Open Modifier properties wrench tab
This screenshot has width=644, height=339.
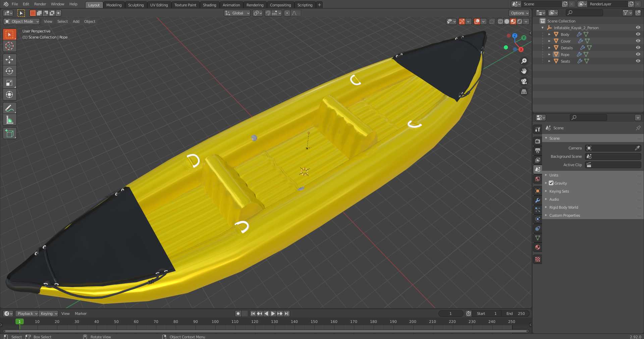click(x=538, y=200)
